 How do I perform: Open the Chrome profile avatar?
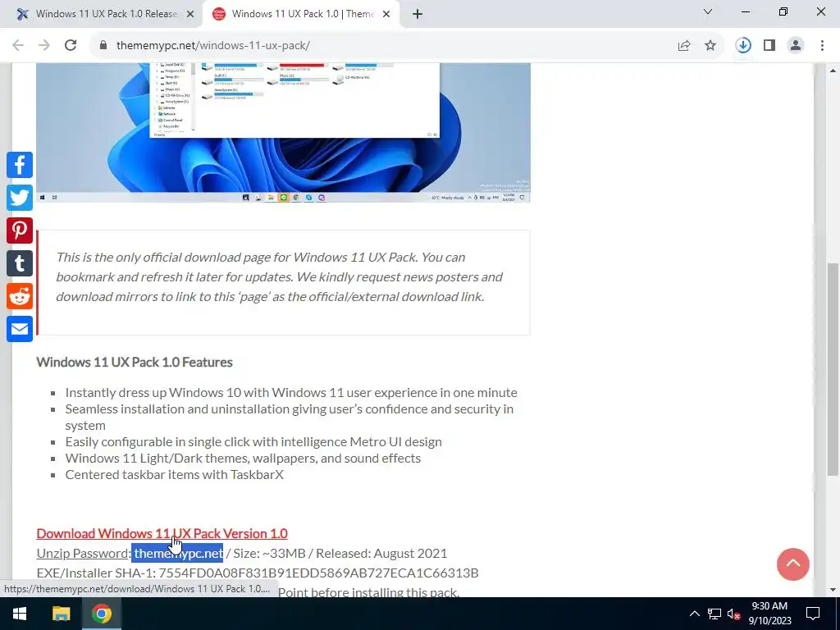tap(796, 46)
